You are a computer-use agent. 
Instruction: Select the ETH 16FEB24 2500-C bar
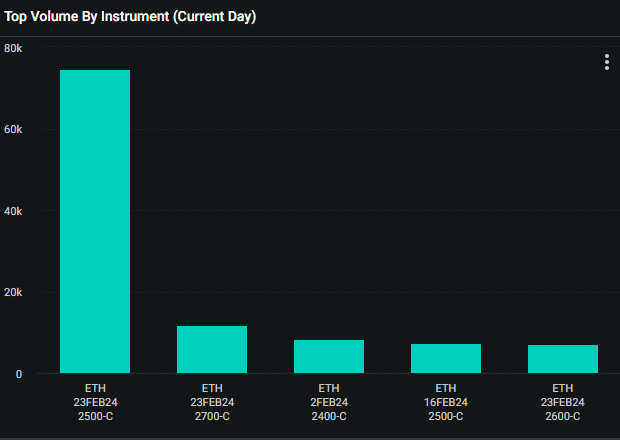click(446, 359)
